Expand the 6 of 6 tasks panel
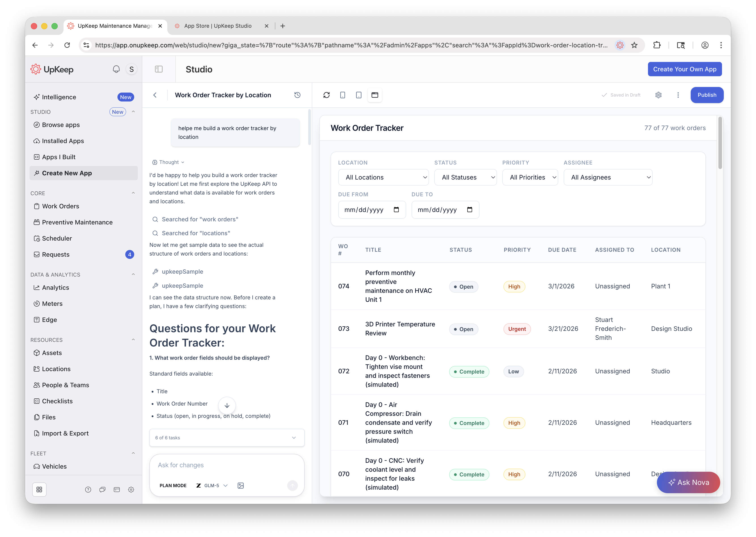 click(x=227, y=438)
